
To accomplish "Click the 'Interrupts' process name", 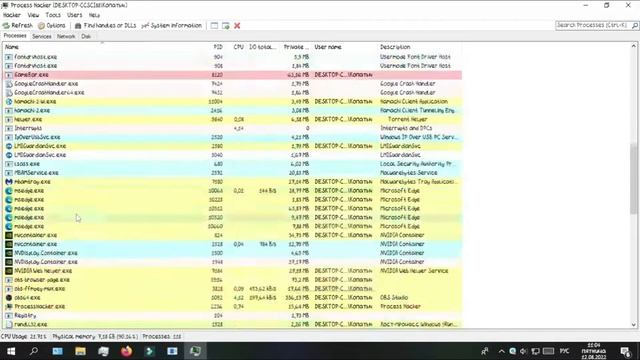I will tap(28, 128).
